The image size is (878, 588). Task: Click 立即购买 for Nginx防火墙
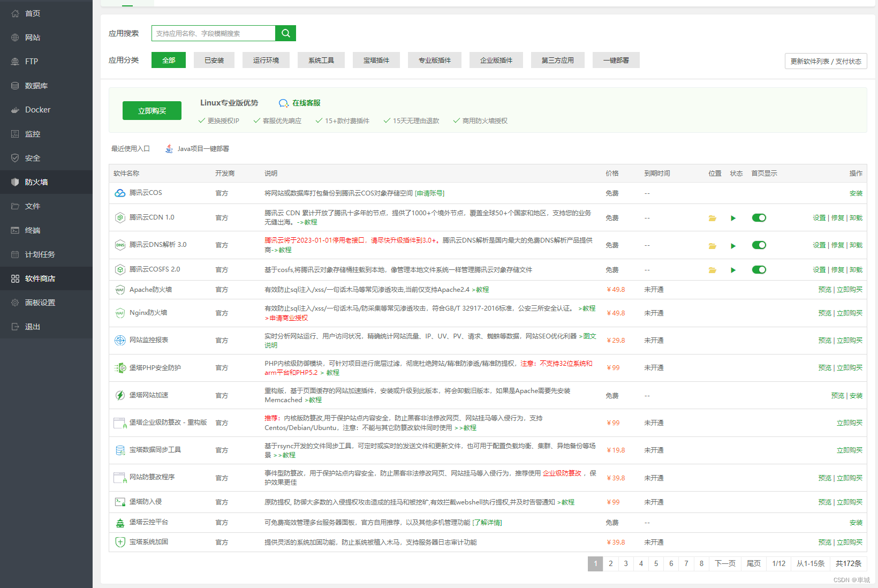pos(850,313)
